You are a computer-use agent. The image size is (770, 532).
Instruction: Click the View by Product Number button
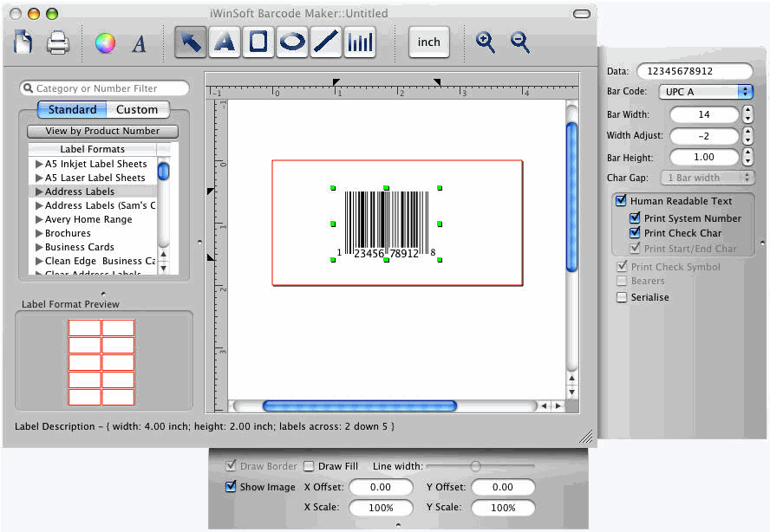[102, 131]
